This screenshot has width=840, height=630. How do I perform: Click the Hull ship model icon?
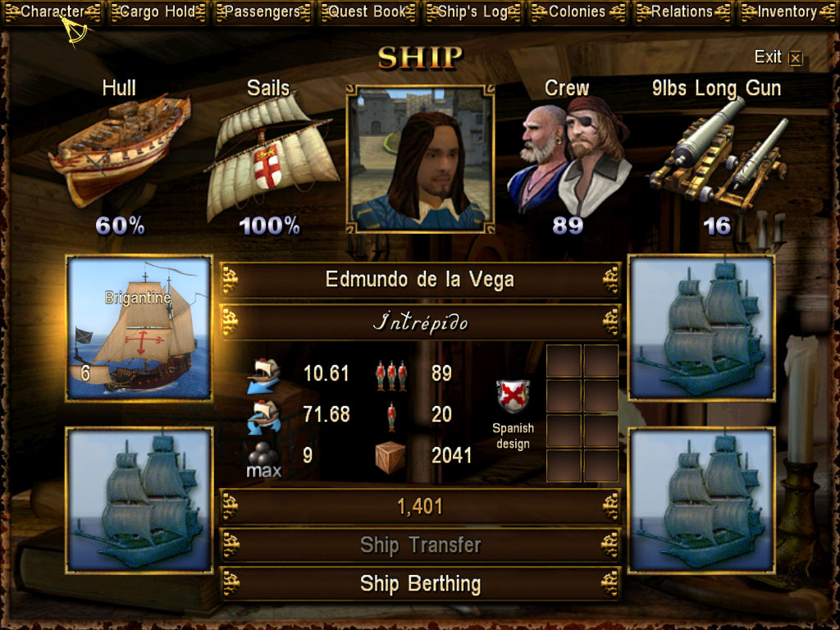(x=120, y=150)
